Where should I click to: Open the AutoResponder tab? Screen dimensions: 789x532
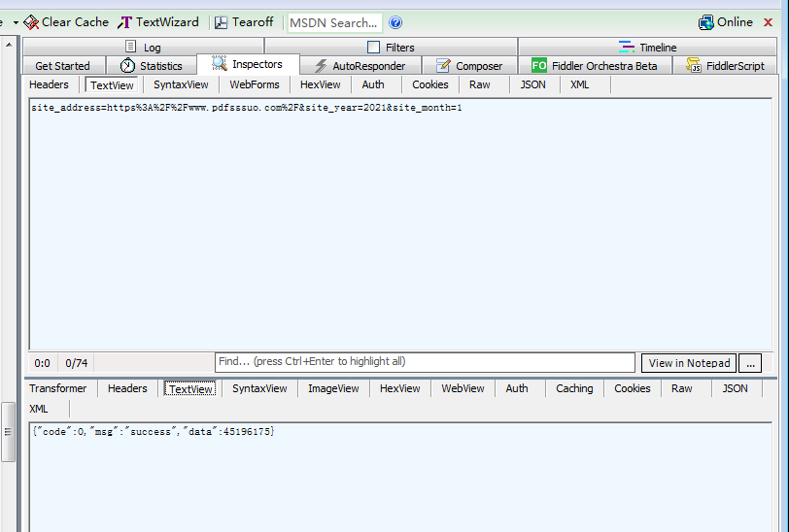[x=360, y=66]
